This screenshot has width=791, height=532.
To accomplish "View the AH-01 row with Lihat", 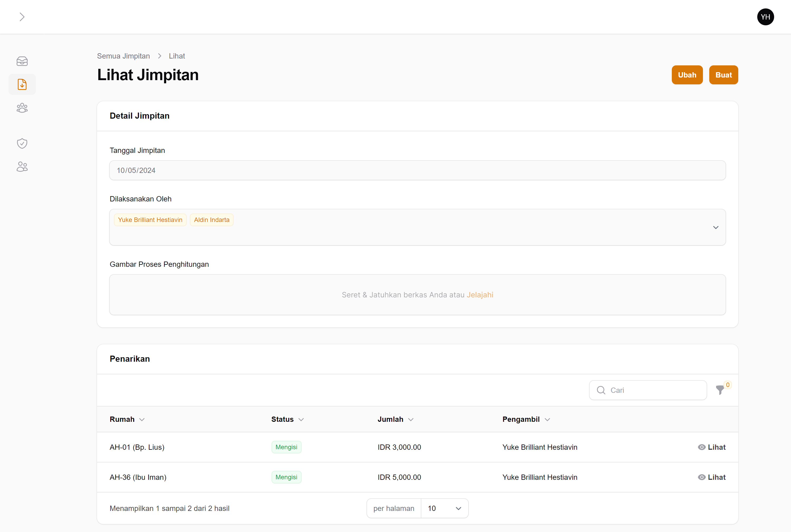I will 712,447.
